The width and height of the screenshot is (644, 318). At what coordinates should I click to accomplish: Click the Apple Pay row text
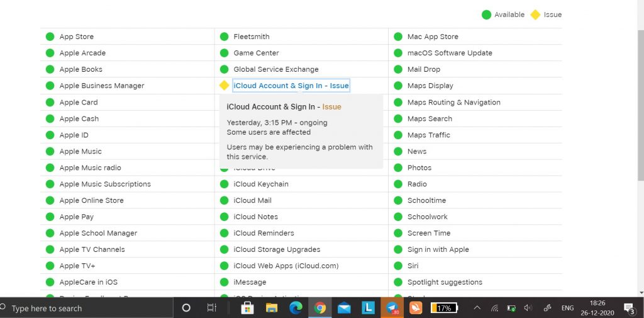point(76,217)
